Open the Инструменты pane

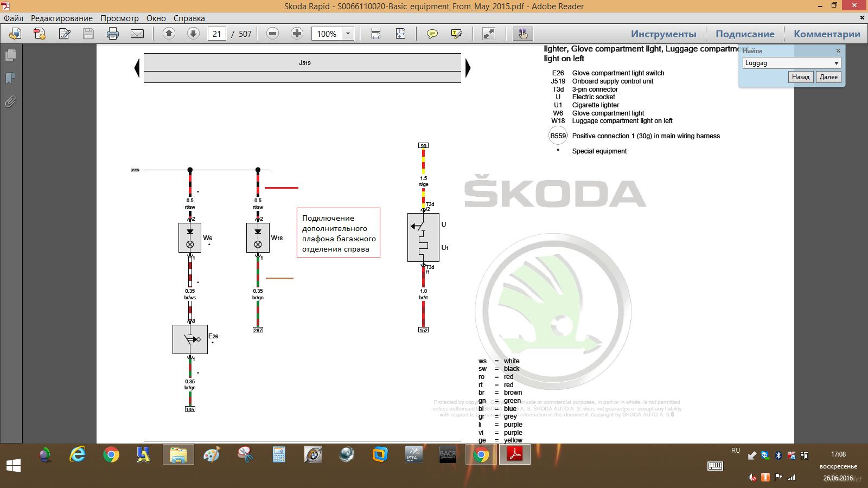click(663, 34)
